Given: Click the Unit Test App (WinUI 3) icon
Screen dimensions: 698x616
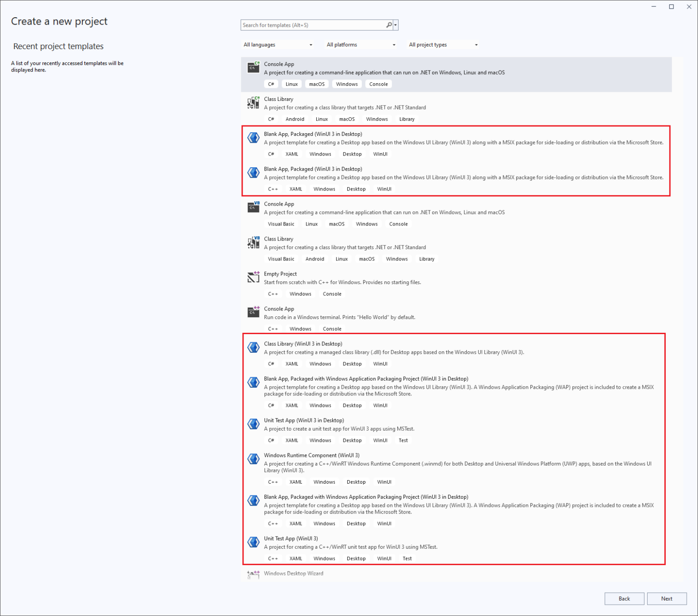Looking at the screenshot, I should (x=253, y=542).
